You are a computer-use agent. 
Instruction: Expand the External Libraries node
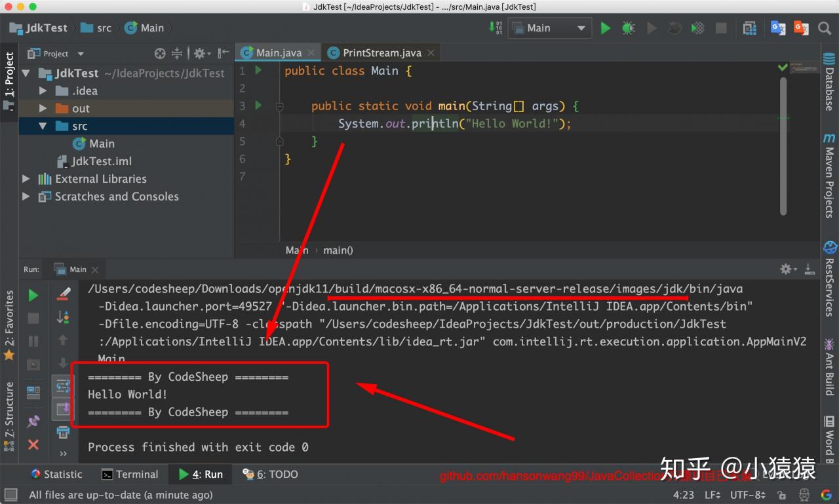click(26, 179)
